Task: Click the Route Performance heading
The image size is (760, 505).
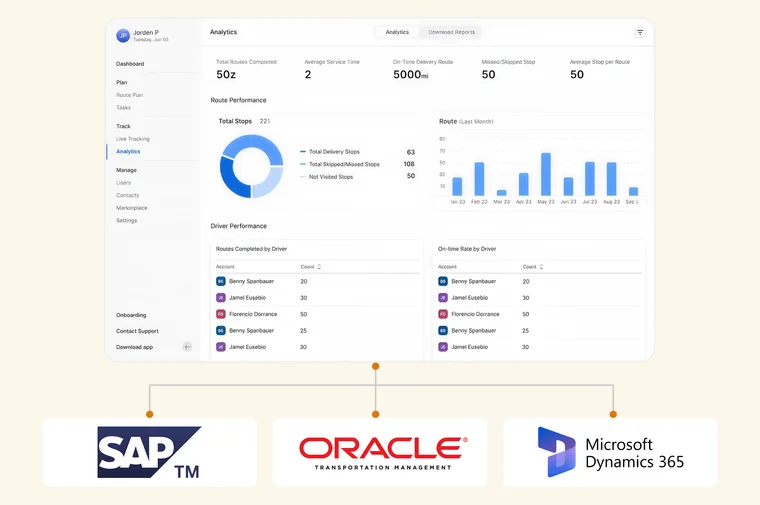Action: (238, 100)
